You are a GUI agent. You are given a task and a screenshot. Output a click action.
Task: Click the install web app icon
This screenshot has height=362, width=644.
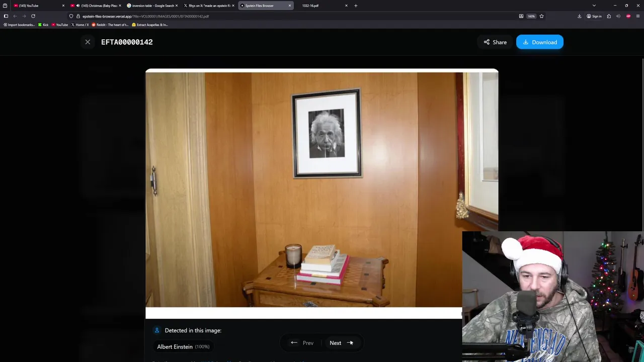pos(521,16)
